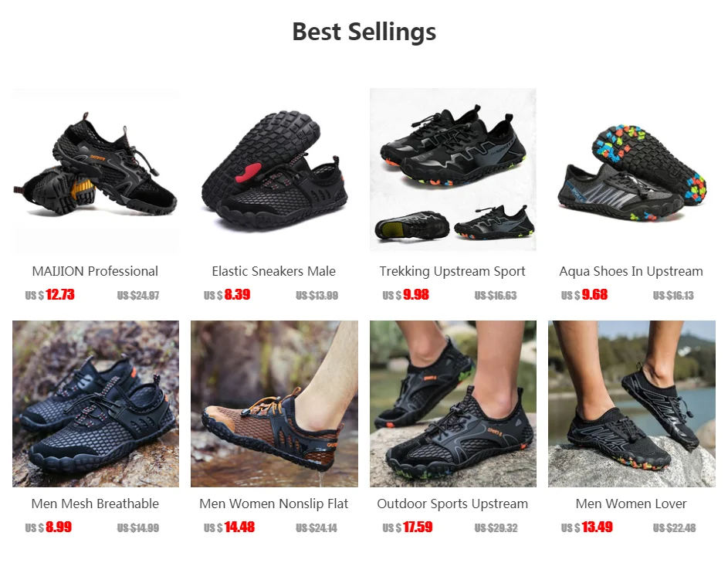Open the Trekking Upstream Sport title link
Image resolution: width=728 pixels, height=563 pixels.
pyautogui.click(x=452, y=271)
